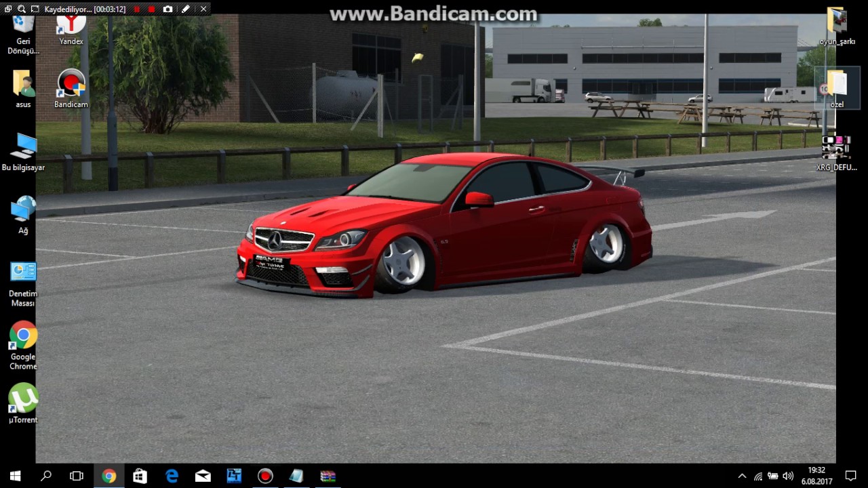Open the volume tray icon

point(788,476)
